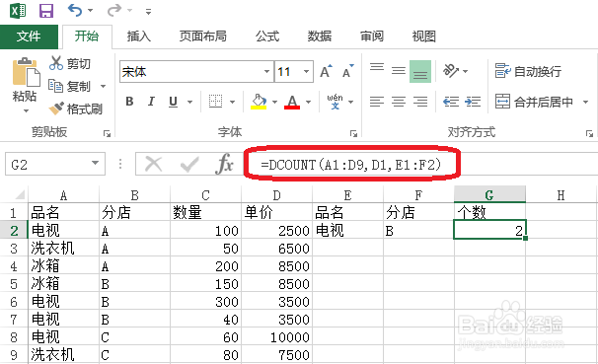Open the 复制 copy options dropdown arrow
Viewport: 598px width, 364px height.
click(103, 86)
